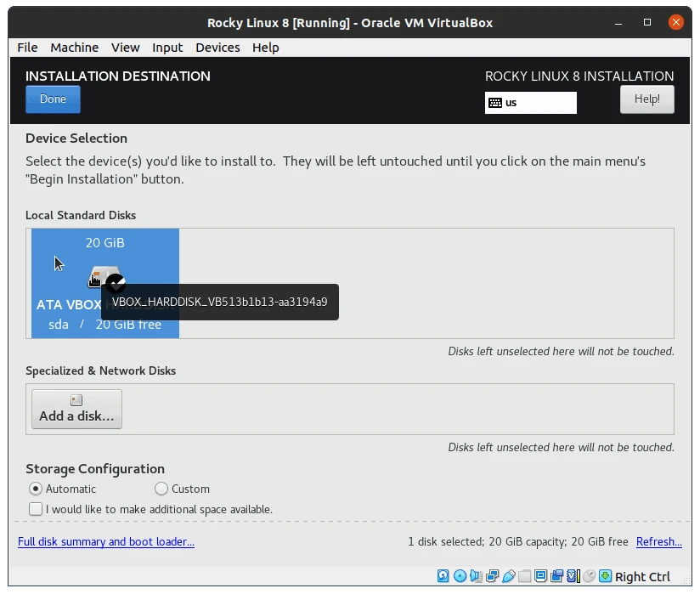
Task: Click the Refresh link for disks
Action: coord(659,541)
